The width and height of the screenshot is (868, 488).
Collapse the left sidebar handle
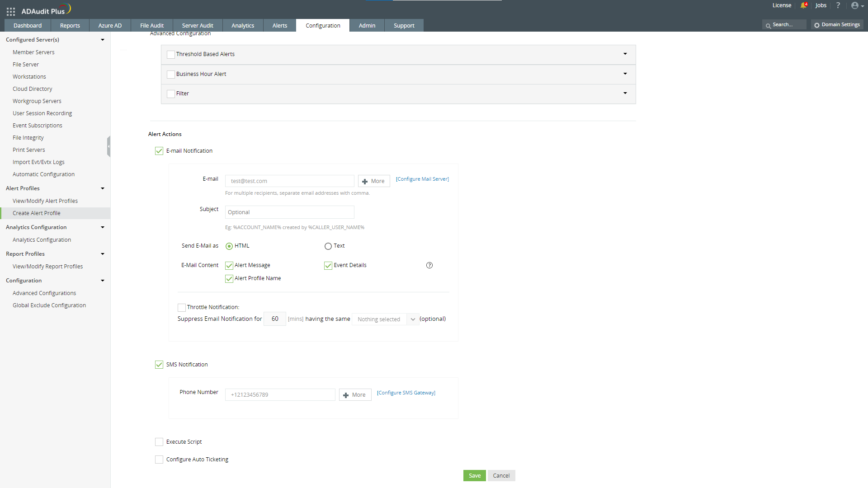click(108, 146)
